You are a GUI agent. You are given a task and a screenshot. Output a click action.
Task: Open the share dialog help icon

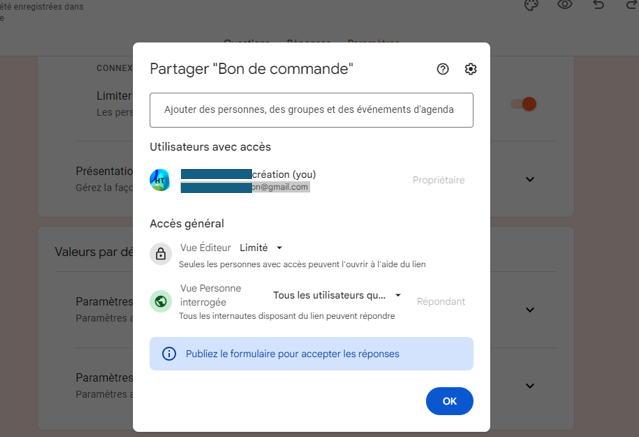443,69
